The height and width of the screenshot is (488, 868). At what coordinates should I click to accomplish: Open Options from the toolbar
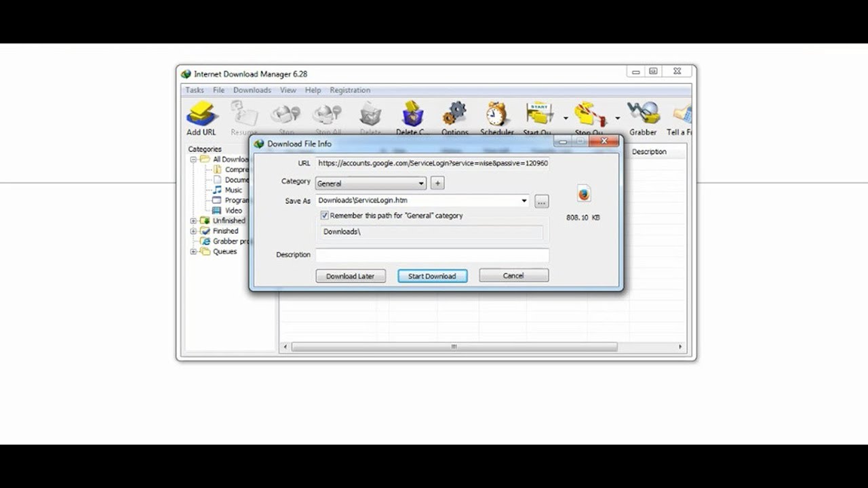(454, 114)
